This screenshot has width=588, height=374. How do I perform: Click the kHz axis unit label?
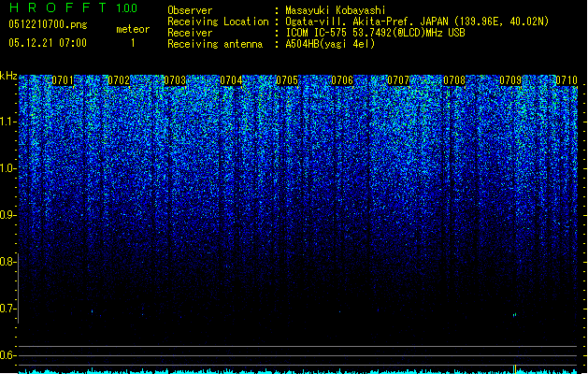(x=8, y=76)
